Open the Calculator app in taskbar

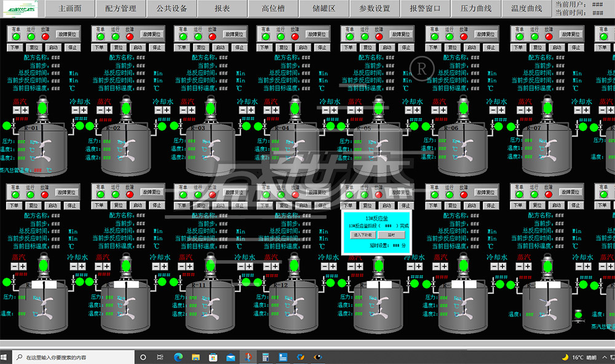[266, 357]
